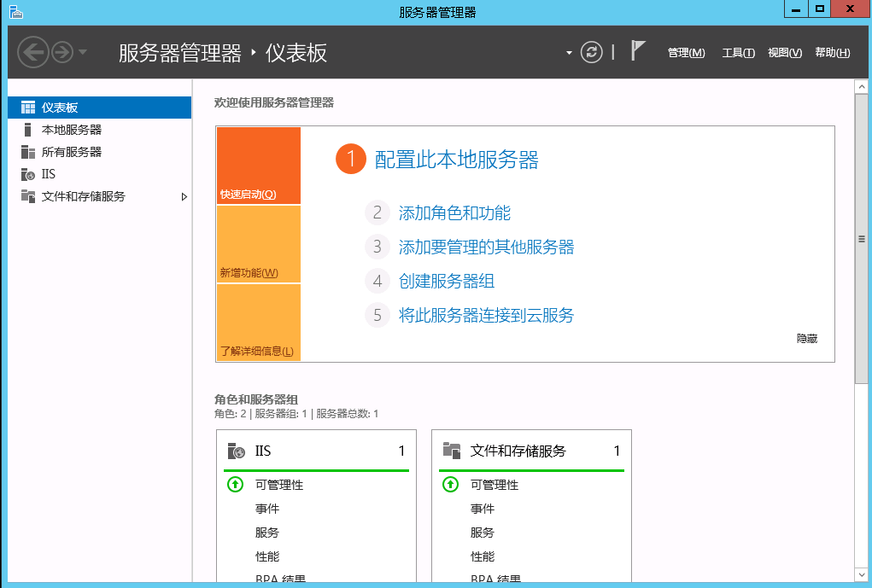This screenshot has height=588, width=872.
Task: Select 本地服务器 in the sidebar
Action: coord(100,130)
